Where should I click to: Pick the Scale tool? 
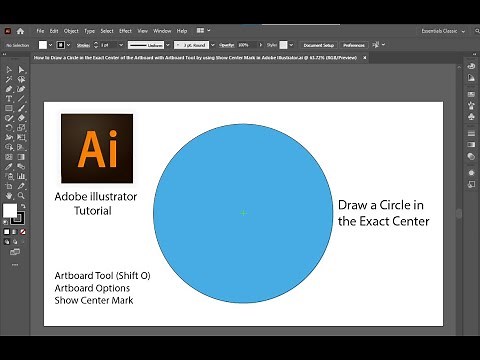21,127
